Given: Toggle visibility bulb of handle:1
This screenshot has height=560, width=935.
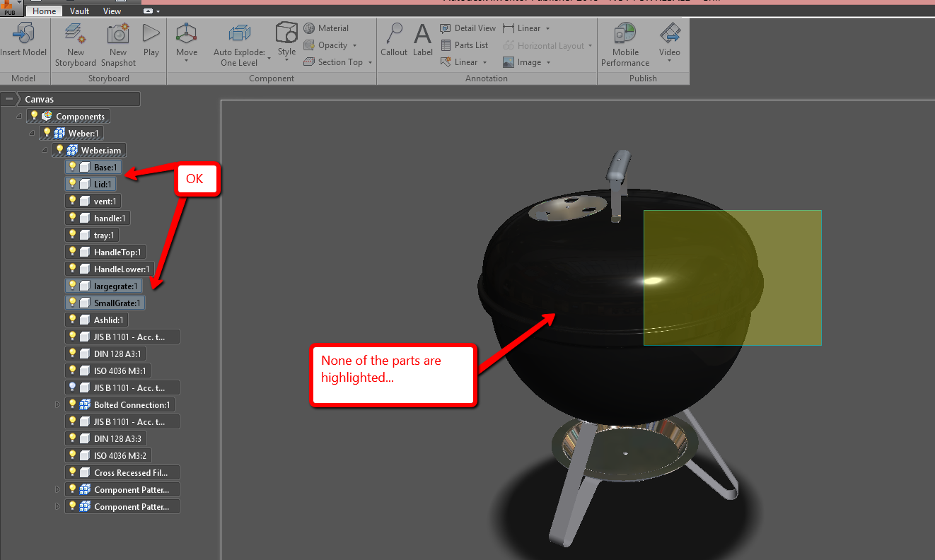Looking at the screenshot, I should tap(72, 218).
